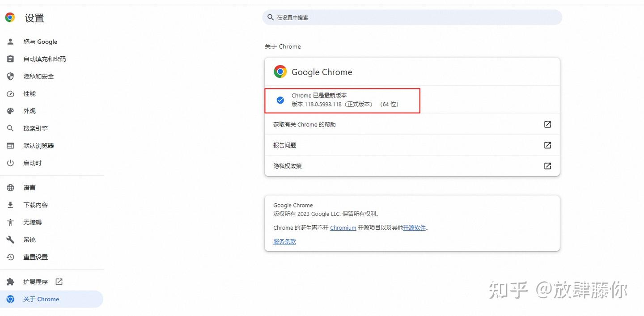Select the 性能 speedometer icon

pos(10,93)
